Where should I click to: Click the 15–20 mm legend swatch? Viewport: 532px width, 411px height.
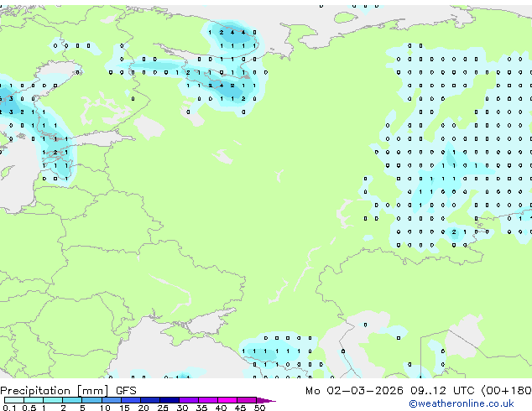[131, 400]
